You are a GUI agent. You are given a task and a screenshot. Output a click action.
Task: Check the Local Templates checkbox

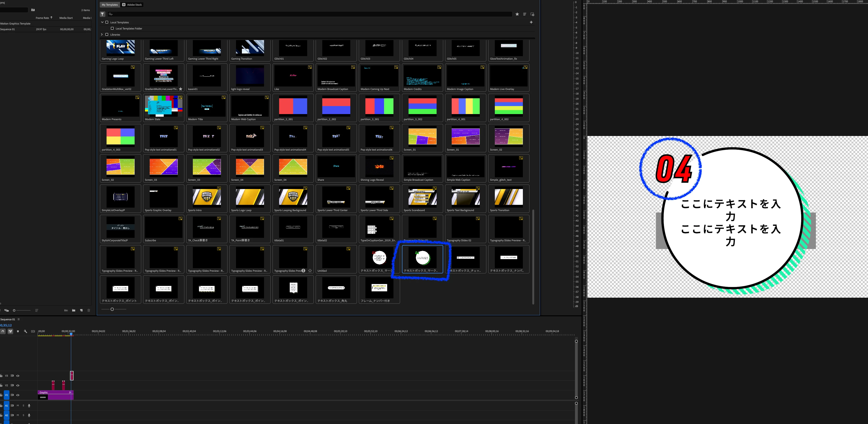coord(107,22)
